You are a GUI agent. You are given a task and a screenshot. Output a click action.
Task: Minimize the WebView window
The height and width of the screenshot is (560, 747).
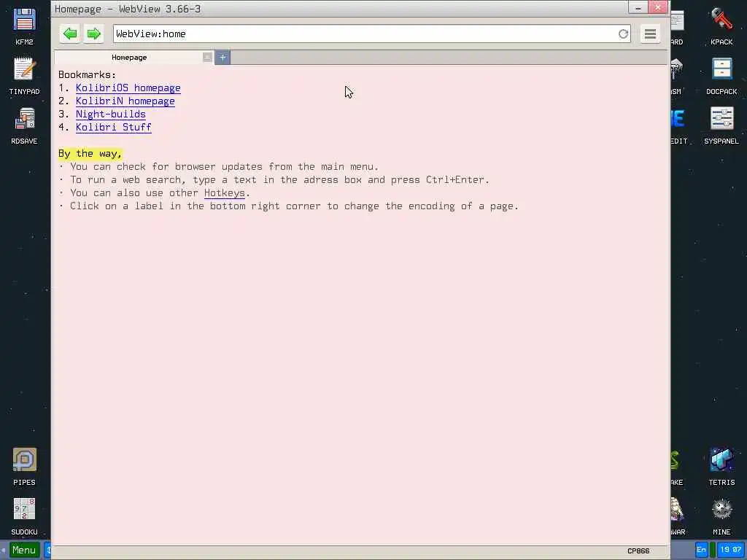click(x=638, y=7)
